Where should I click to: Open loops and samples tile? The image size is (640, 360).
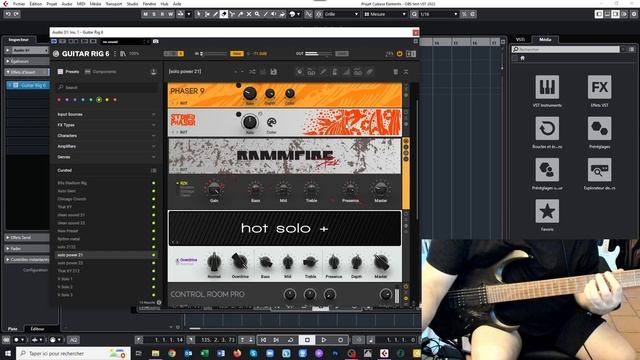(547, 128)
